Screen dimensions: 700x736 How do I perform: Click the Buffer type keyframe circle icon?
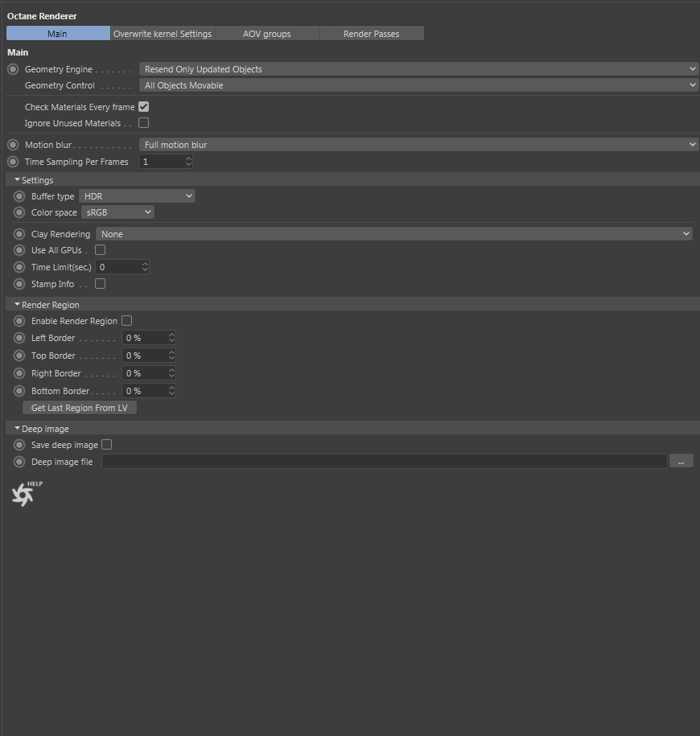point(19,196)
